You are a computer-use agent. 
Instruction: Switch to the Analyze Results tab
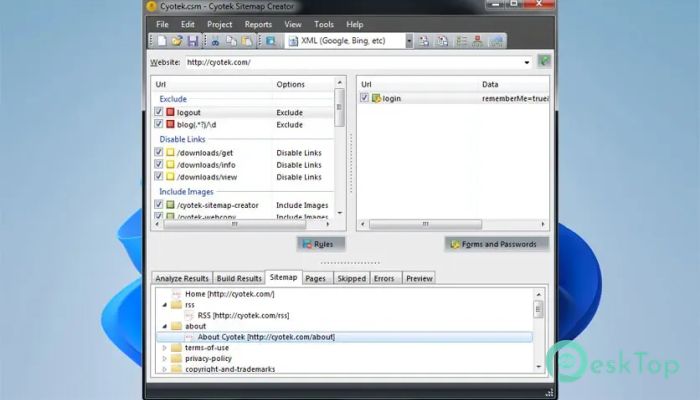182,278
